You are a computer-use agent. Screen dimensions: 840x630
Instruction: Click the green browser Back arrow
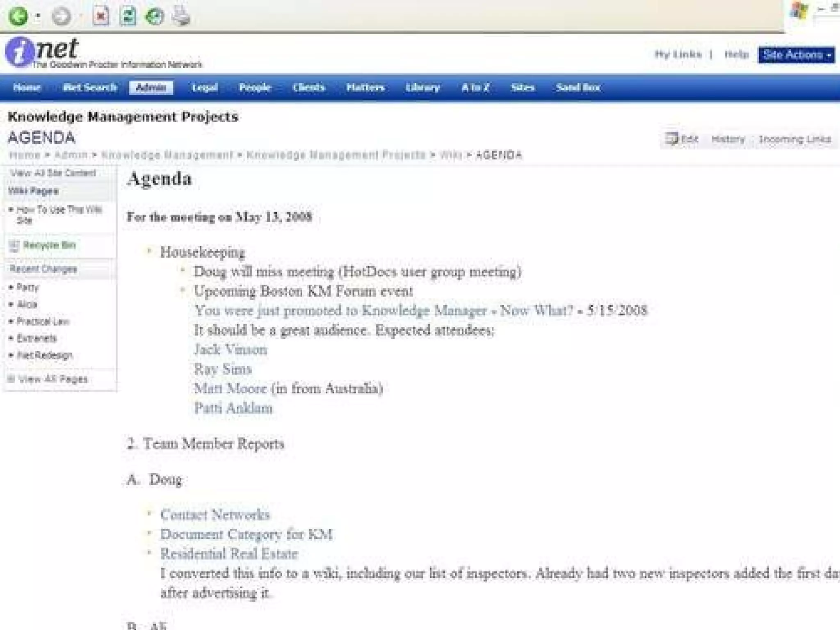pos(18,16)
